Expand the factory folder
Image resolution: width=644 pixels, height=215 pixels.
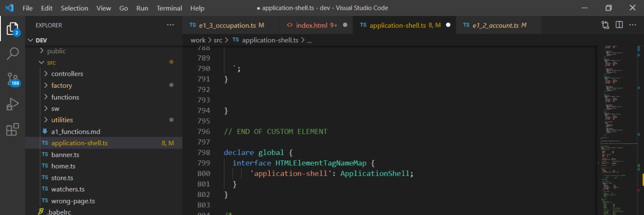46,86
